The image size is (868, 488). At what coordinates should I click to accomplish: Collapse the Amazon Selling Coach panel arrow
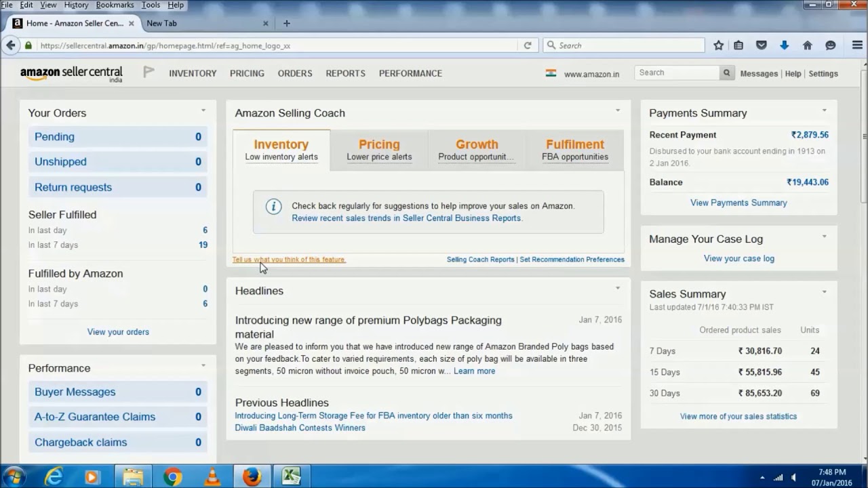[x=618, y=110]
